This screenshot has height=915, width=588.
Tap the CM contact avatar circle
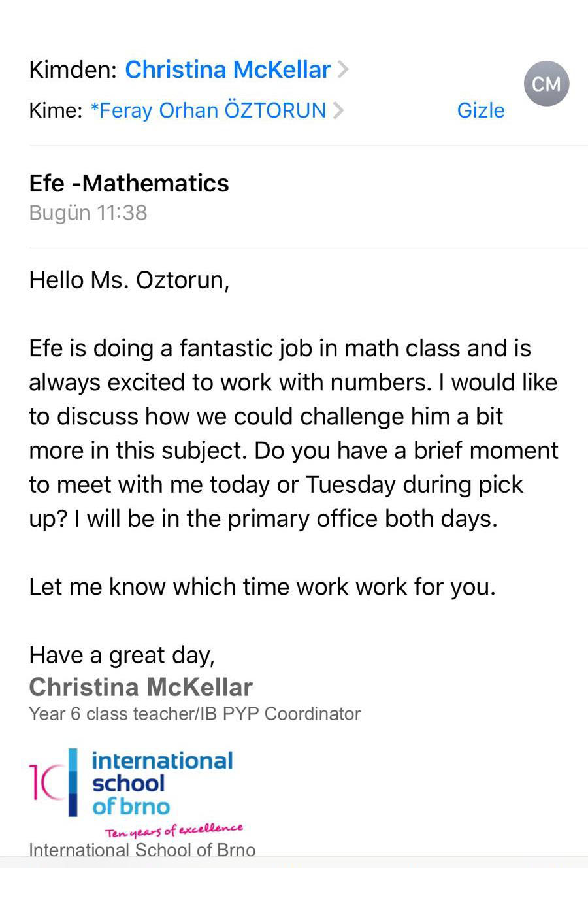pos(546,84)
